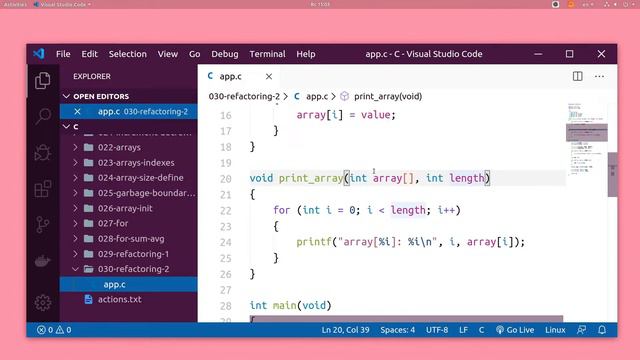
Task: Close the app.c editor tab
Action: pyautogui.click(x=269, y=76)
